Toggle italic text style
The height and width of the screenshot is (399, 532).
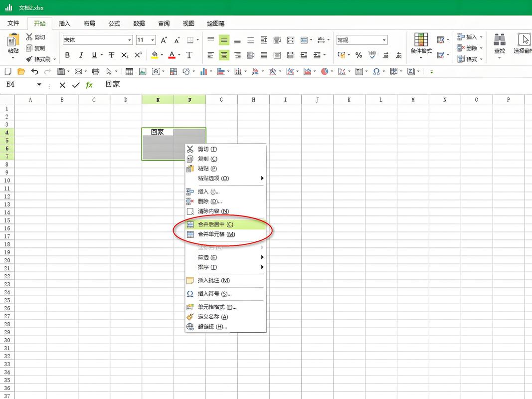81,55
